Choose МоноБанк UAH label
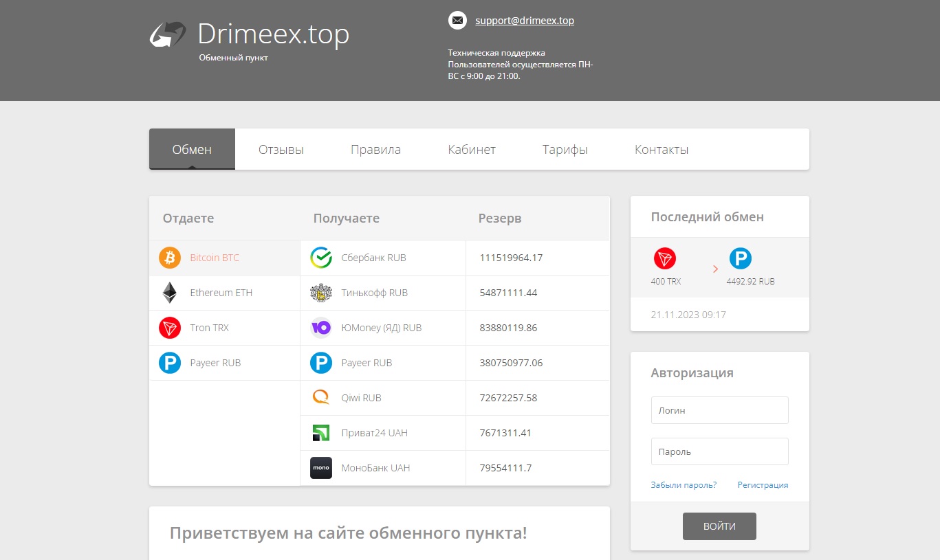This screenshot has width=940, height=560. [x=375, y=468]
